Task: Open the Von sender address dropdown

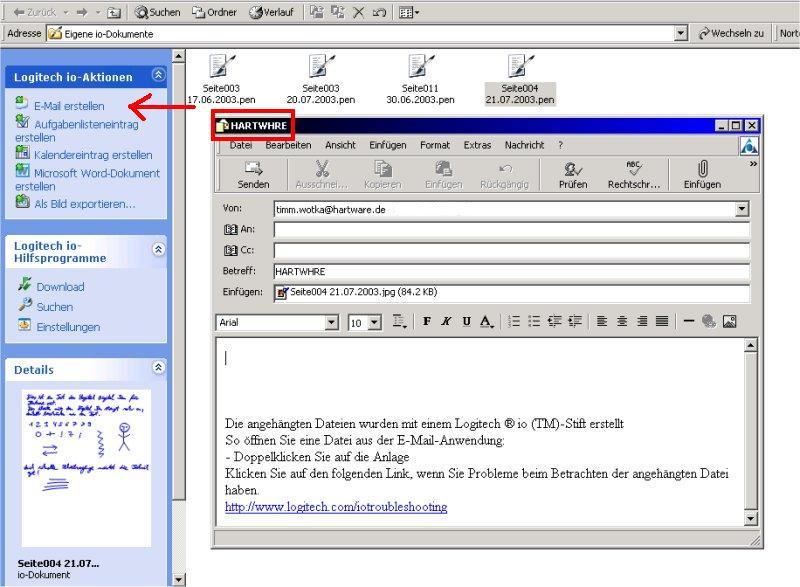Action: click(x=742, y=209)
